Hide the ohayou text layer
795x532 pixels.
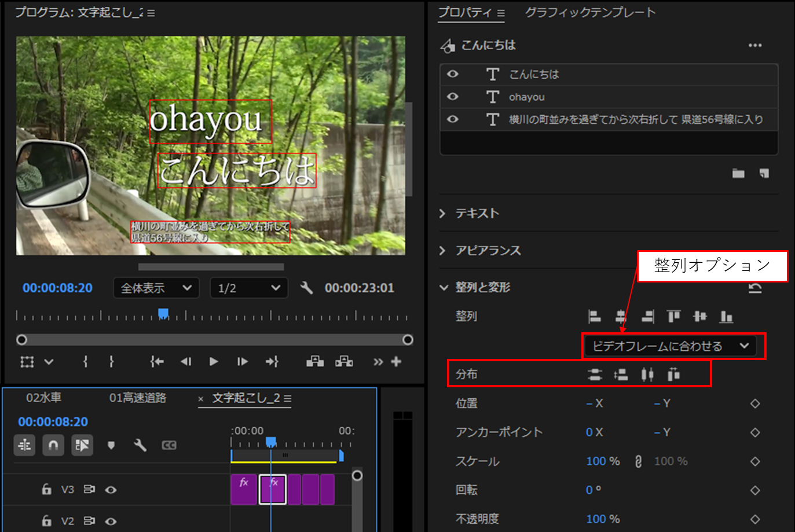[x=452, y=97]
